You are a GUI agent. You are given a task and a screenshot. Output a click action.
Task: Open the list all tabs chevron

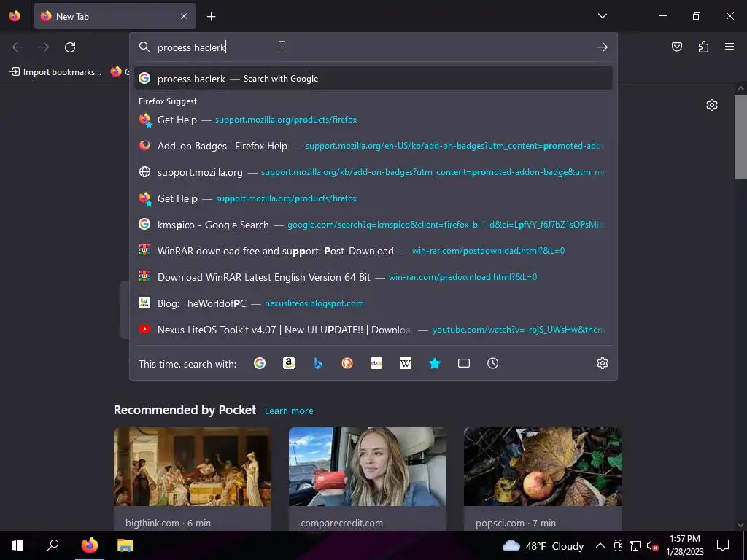click(x=602, y=16)
